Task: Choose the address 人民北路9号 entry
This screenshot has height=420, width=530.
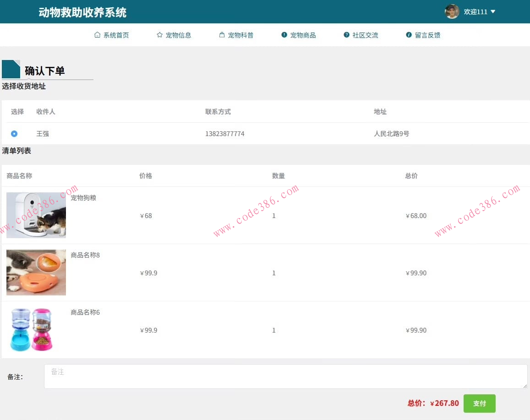Action: 391,133
